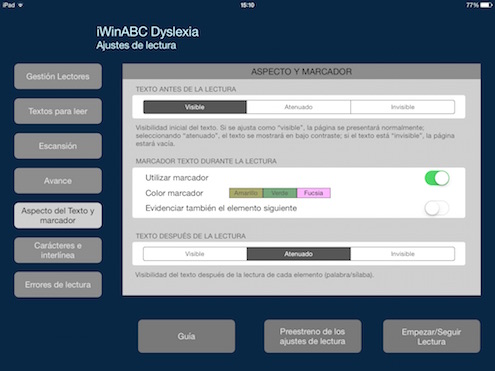This screenshot has width=495, height=371.
Task: Select the Avance settings section
Action: tap(58, 181)
